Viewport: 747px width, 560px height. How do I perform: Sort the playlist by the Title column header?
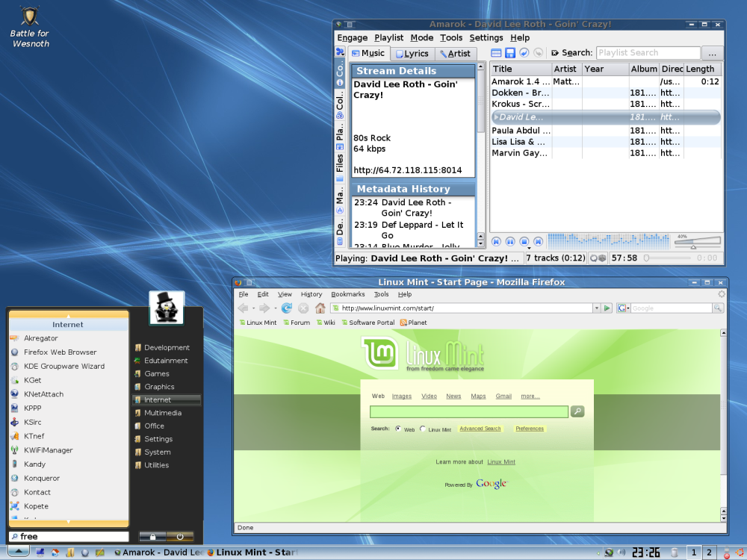coord(521,69)
